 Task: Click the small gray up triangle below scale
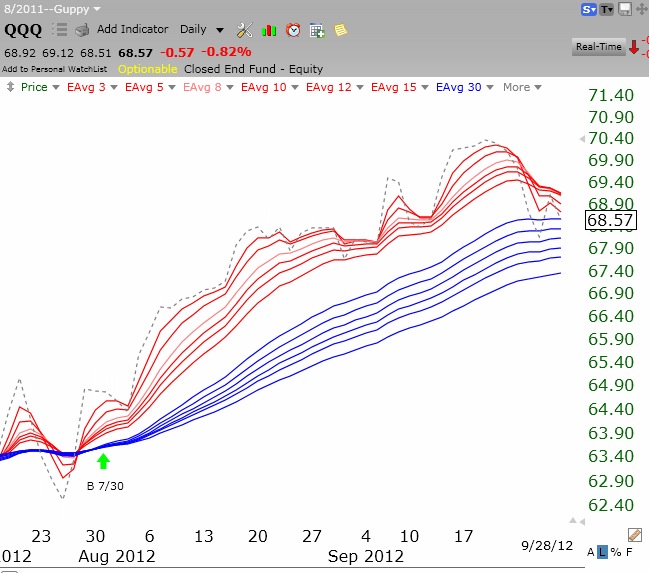click(x=573, y=520)
